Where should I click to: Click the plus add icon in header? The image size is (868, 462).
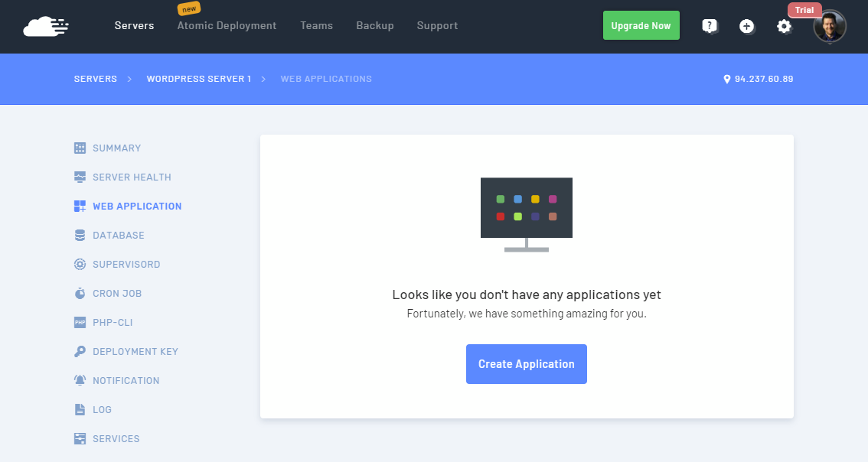pos(746,26)
